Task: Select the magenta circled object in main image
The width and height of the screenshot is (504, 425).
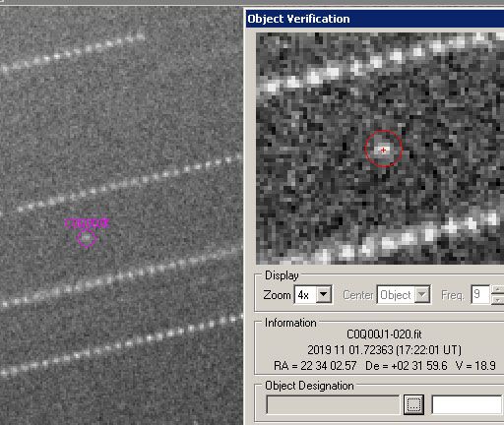Action: pos(87,238)
